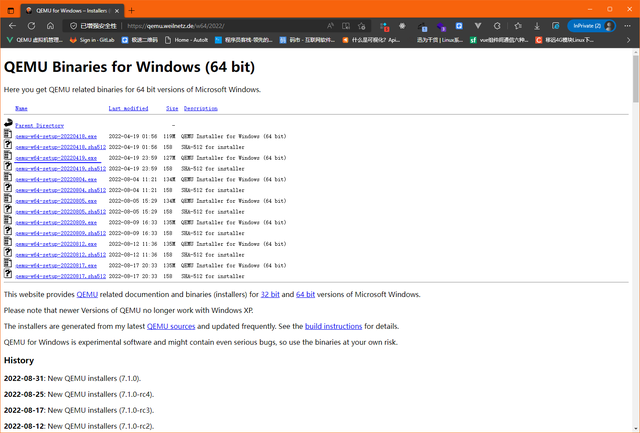
Task: Open the Sign in · GitLab bookmark
Action: [92, 40]
